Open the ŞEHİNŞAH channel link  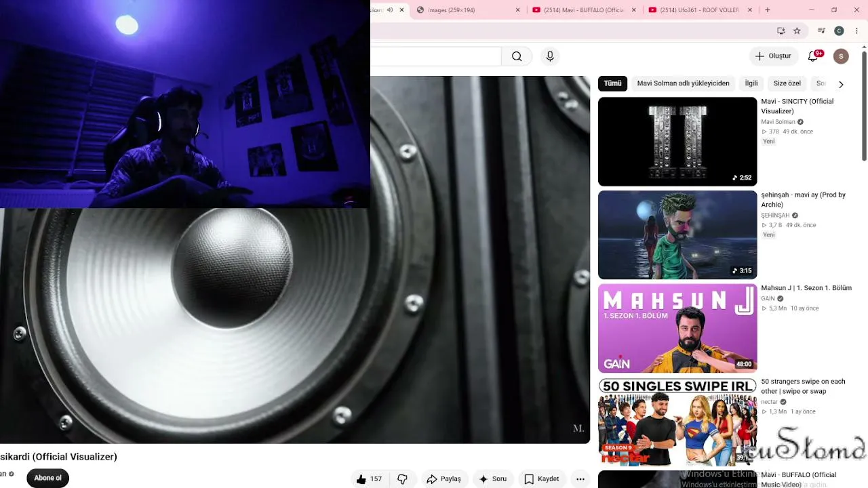(775, 216)
